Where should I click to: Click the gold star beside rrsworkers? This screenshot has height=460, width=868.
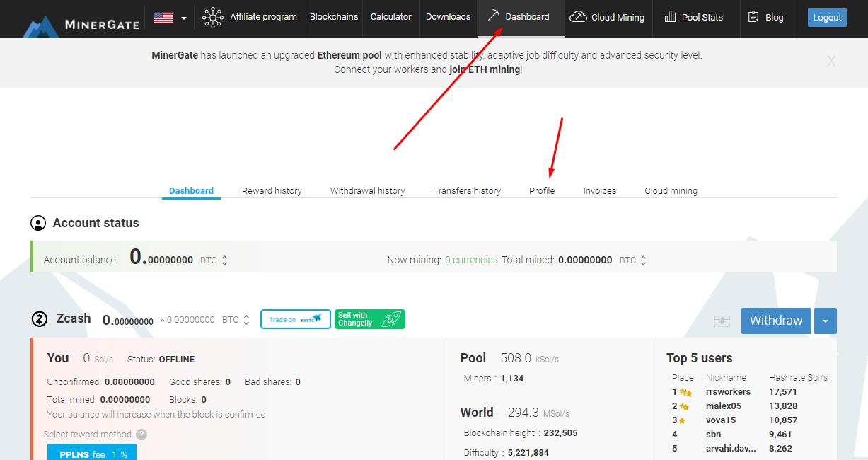pyautogui.click(x=685, y=392)
